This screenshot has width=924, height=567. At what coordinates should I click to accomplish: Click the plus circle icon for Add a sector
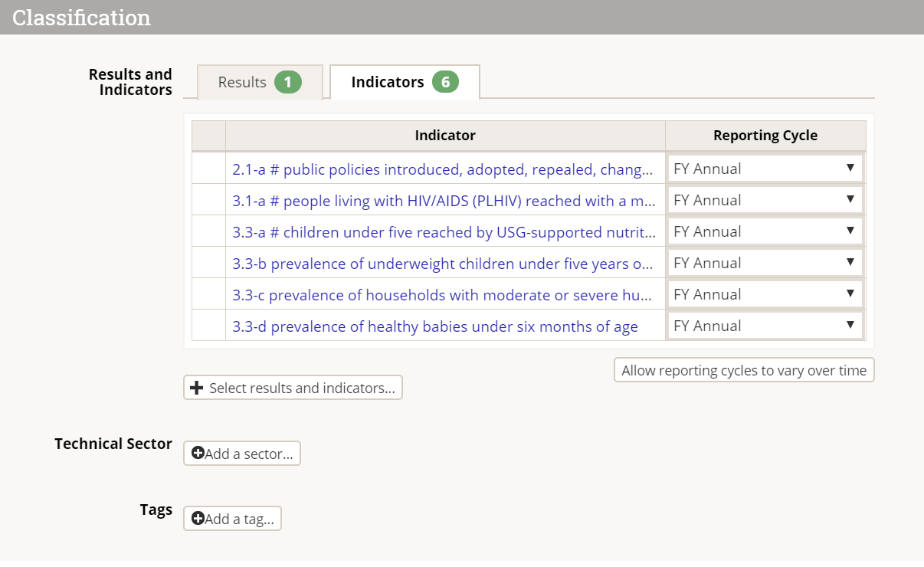(x=198, y=454)
